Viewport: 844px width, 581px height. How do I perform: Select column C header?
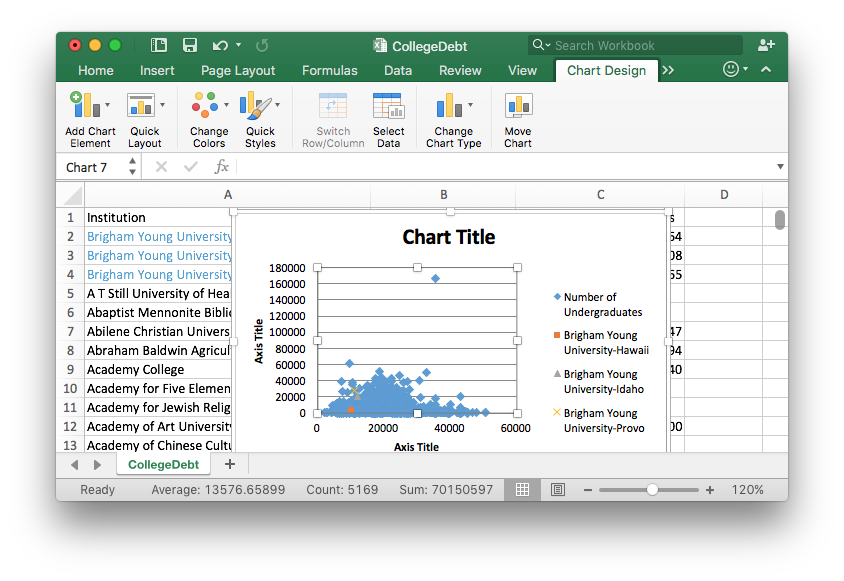click(x=600, y=195)
